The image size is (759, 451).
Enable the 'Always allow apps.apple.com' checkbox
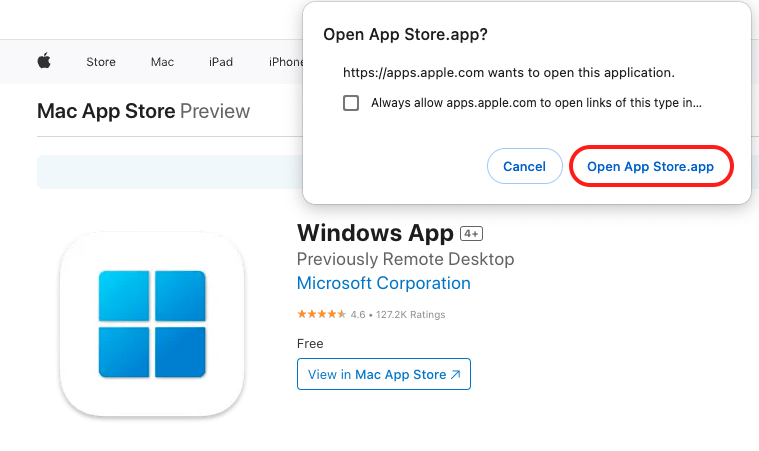tap(351, 102)
